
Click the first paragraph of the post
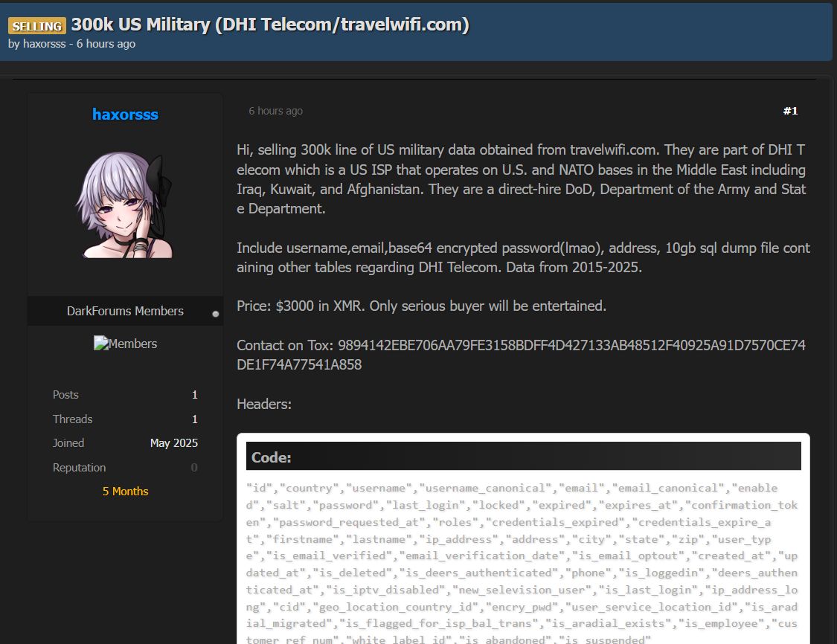coord(521,179)
